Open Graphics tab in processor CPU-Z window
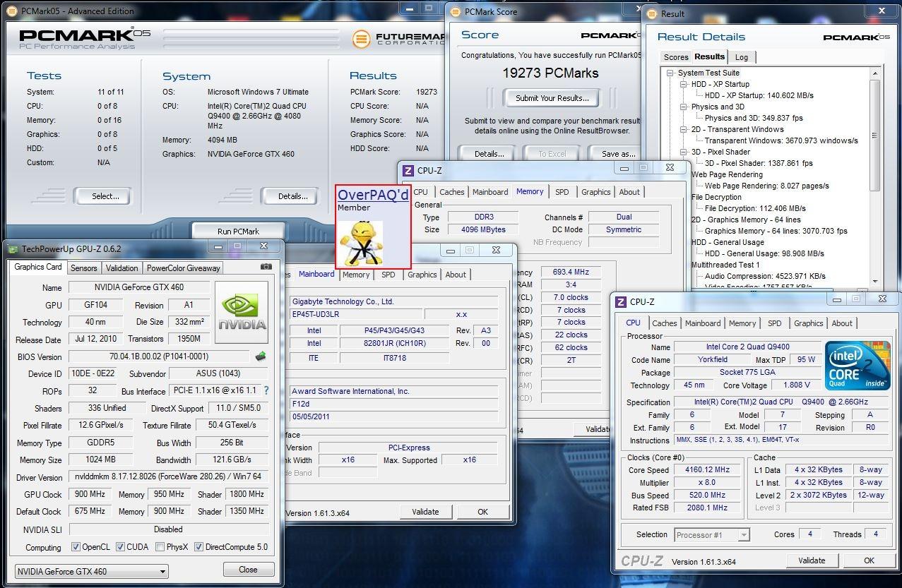902x588 pixels. pyautogui.click(x=808, y=323)
